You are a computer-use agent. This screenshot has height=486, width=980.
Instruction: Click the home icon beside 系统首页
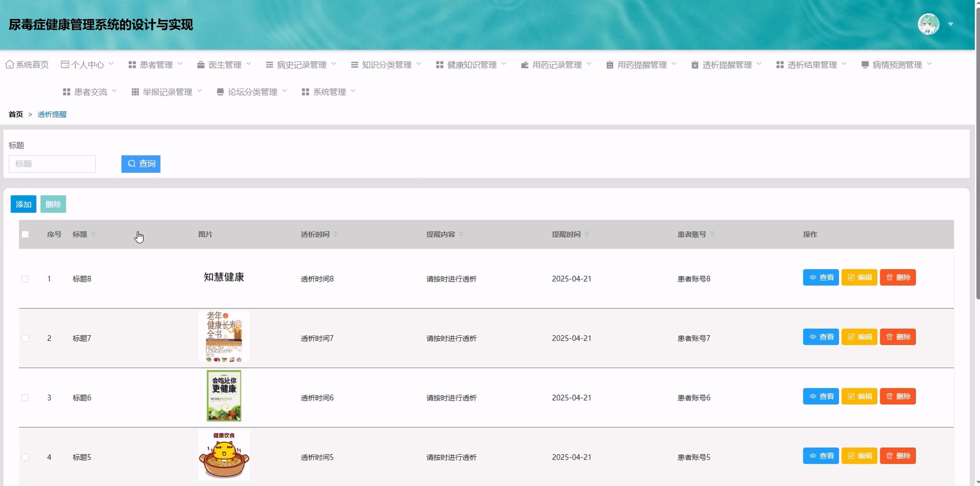click(10, 64)
